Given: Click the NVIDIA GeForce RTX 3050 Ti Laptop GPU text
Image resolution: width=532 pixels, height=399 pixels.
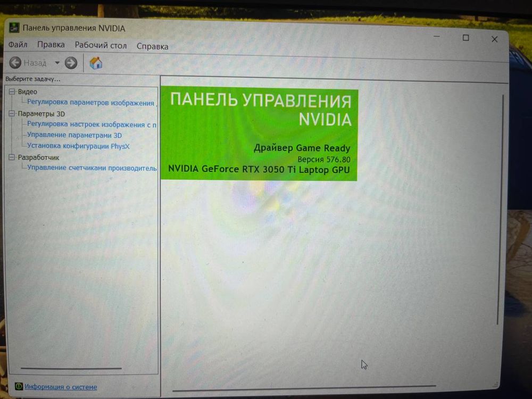Looking at the screenshot, I should tap(259, 169).
